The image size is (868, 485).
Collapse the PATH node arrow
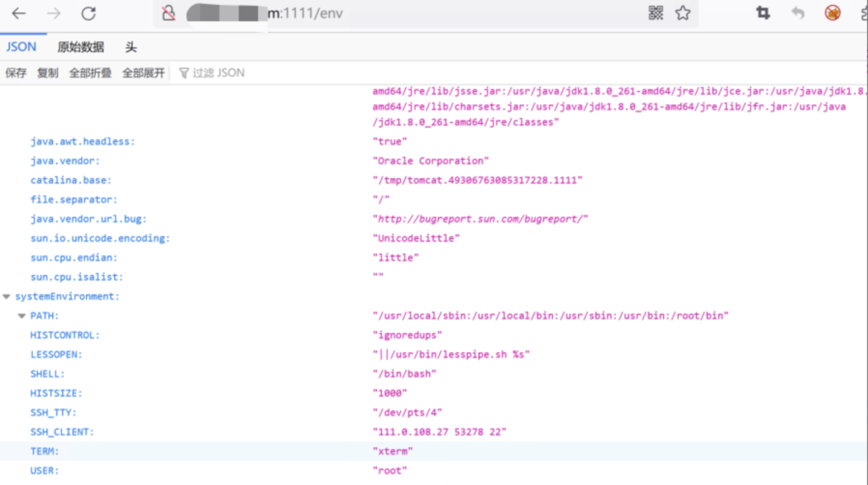[22, 316]
